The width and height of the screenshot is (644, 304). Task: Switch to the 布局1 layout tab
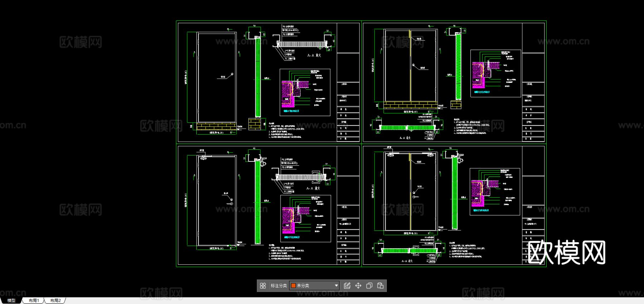tap(34, 301)
